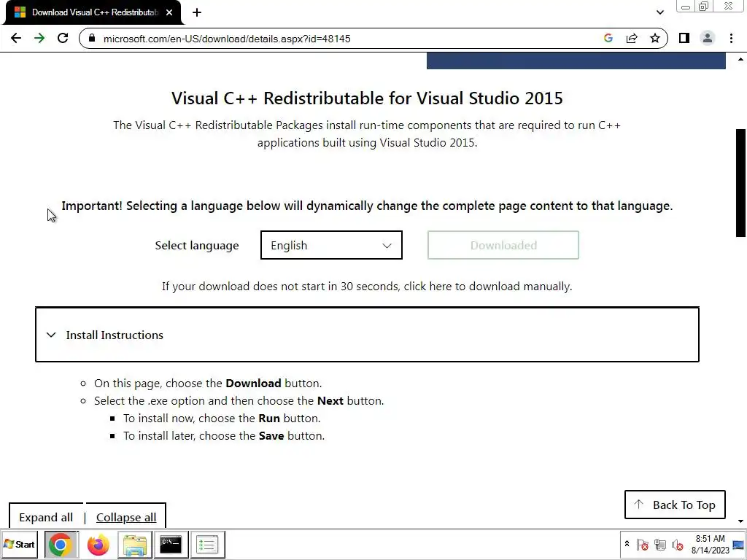
Task: Open File Explorer from the taskbar
Action: coord(135,544)
